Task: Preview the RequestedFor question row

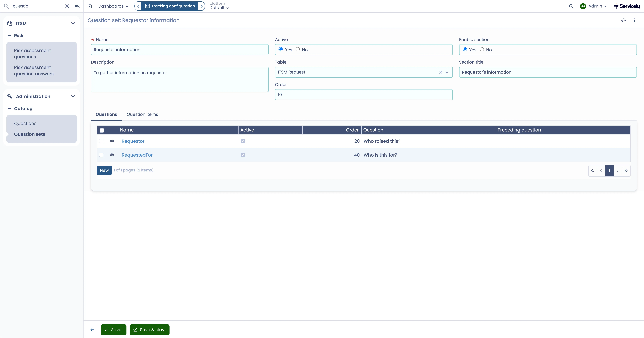Action: point(112,155)
